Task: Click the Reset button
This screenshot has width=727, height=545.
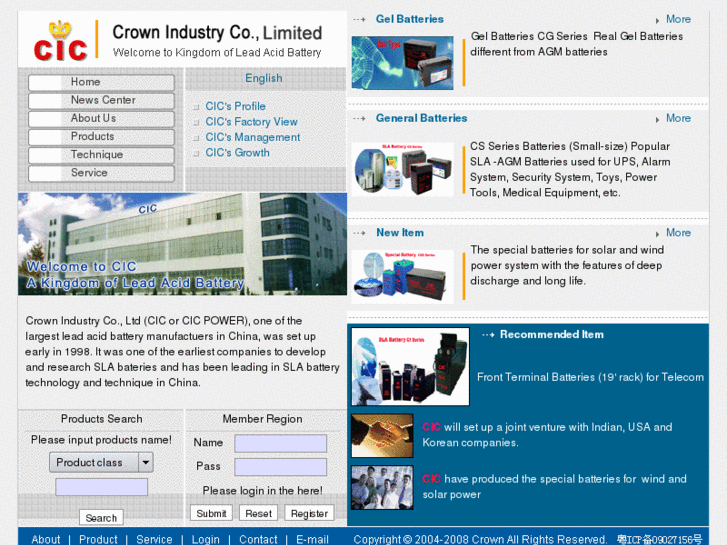Action: [258, 513]
